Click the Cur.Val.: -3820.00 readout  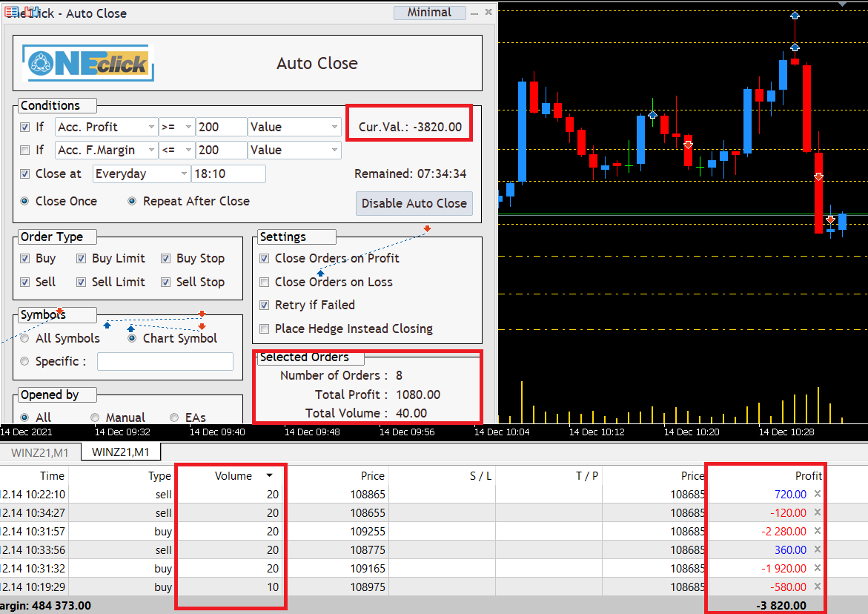(410, 127)
